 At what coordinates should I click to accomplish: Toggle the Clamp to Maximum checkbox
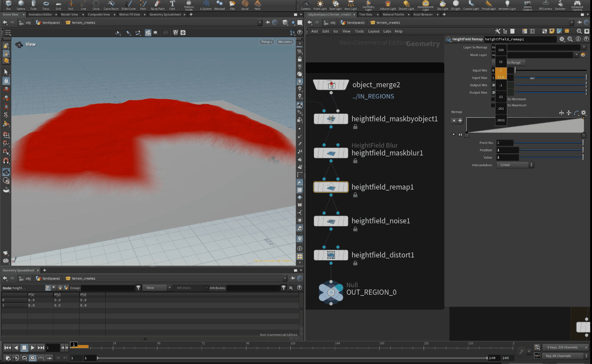point(493,105)
